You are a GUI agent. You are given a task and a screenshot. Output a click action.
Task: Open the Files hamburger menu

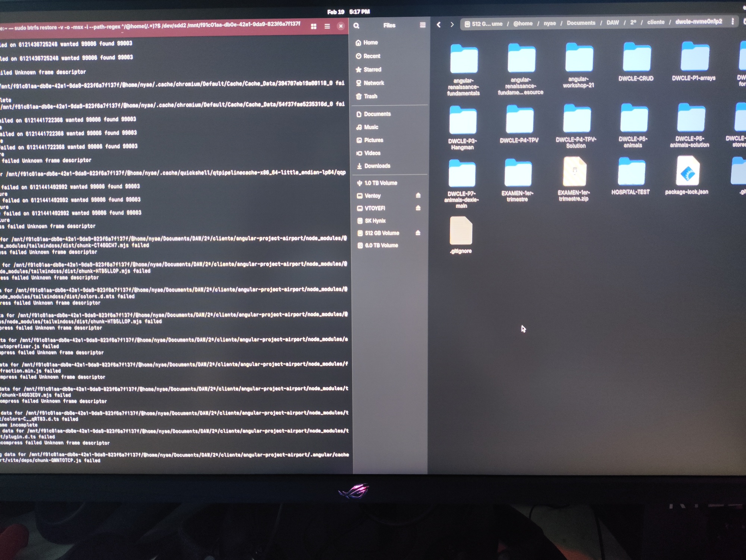pyautogui.click(x=423, y=25)
